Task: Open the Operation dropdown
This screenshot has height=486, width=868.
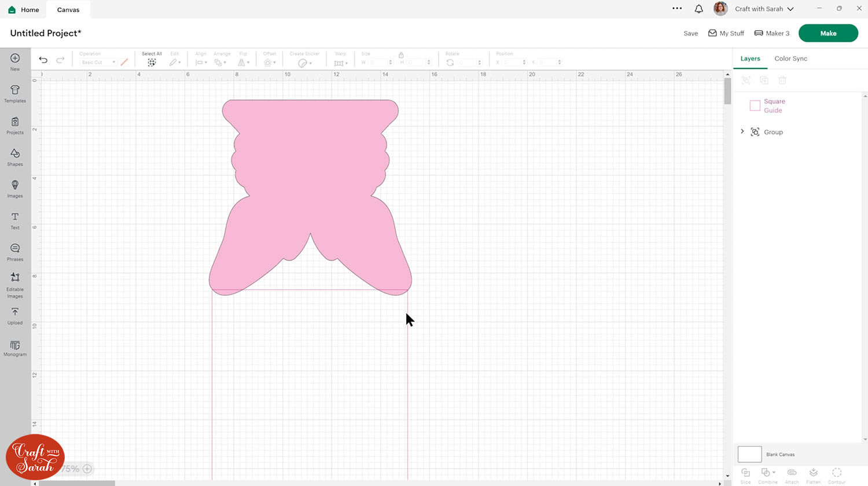Action: 98,62
